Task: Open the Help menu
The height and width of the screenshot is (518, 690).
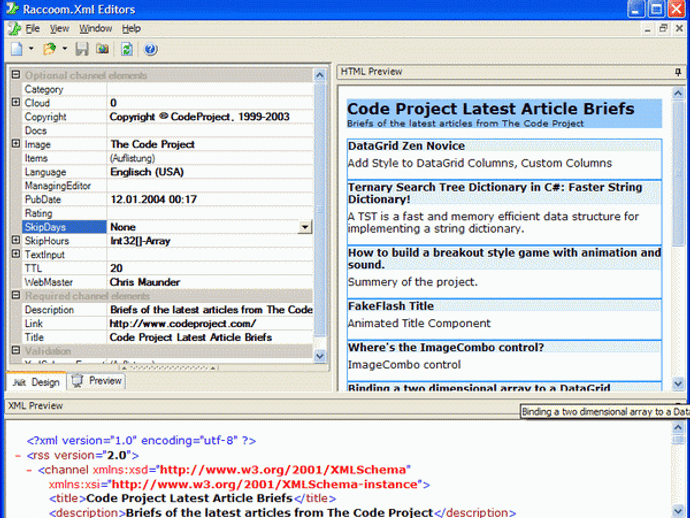Action: point(131,29)
